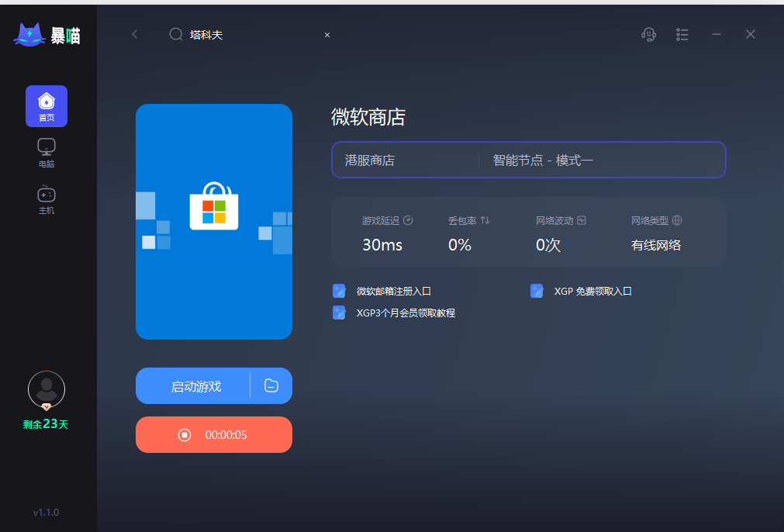Screen dimensions: 784x532
Task: Open the 电脑 sidebar tab
Action: pyautogui.click(x=47, y=153)
